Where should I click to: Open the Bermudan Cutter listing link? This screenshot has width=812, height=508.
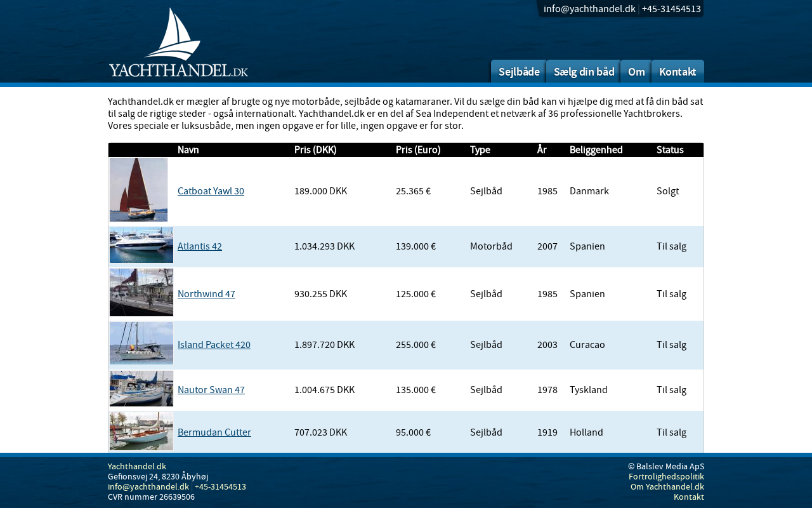click(x=214, y=432)
